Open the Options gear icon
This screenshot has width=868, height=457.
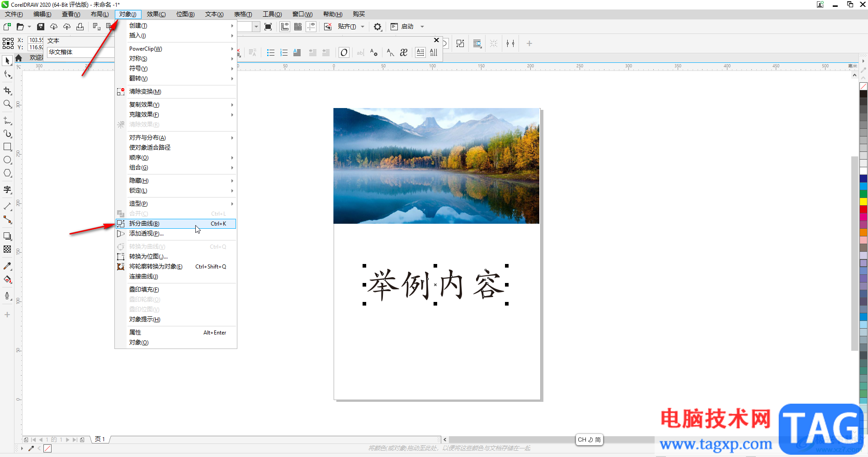(377, 27)
